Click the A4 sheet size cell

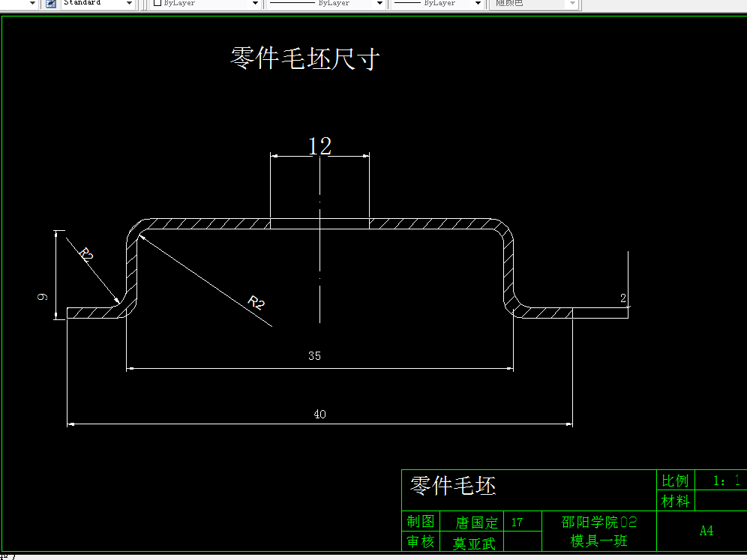coord(706,531)
